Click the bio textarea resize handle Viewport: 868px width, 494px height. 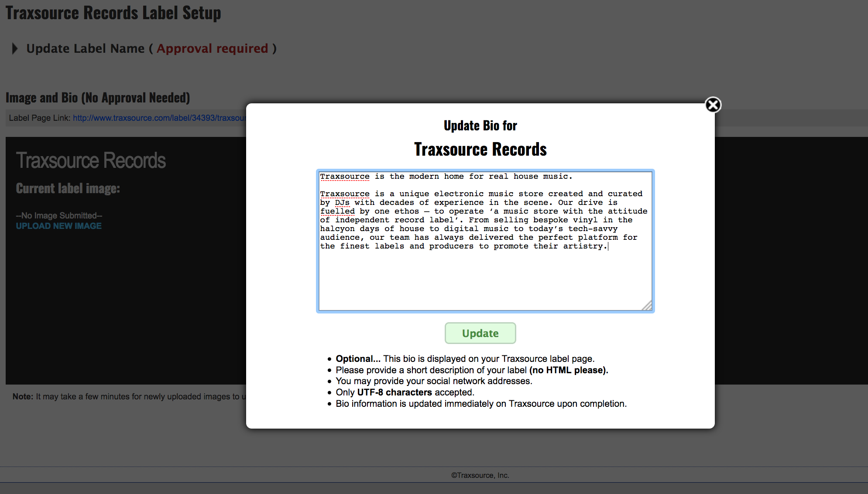point(647,306)
